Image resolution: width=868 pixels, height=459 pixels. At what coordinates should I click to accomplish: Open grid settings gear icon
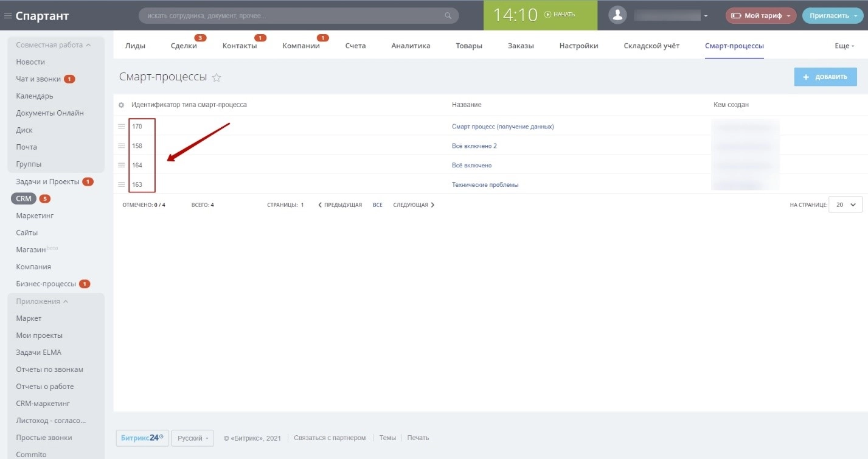click(121, 105)
